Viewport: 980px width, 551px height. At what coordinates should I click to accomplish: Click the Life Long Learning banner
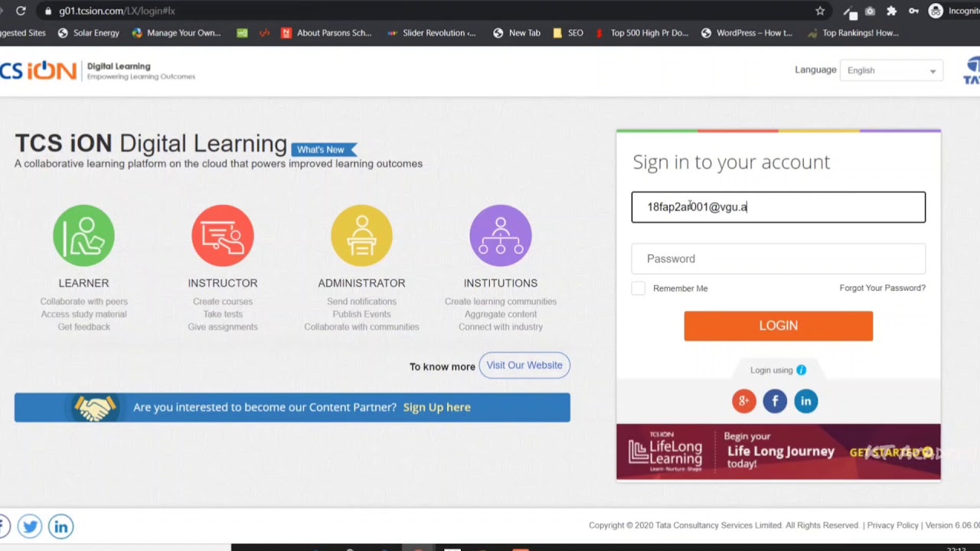pyautogui.click(x=779, y=452)
